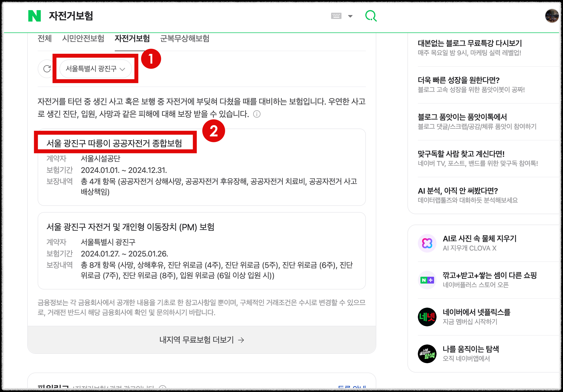Click 지금 멤버십 시작하기 subtitle
The image size is (563, 392).
pos(470,322)
